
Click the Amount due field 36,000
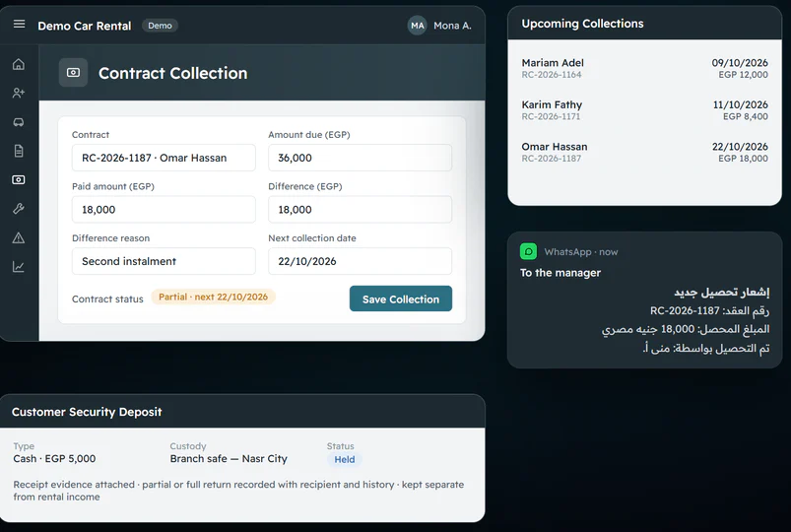[x=360, y=158]
